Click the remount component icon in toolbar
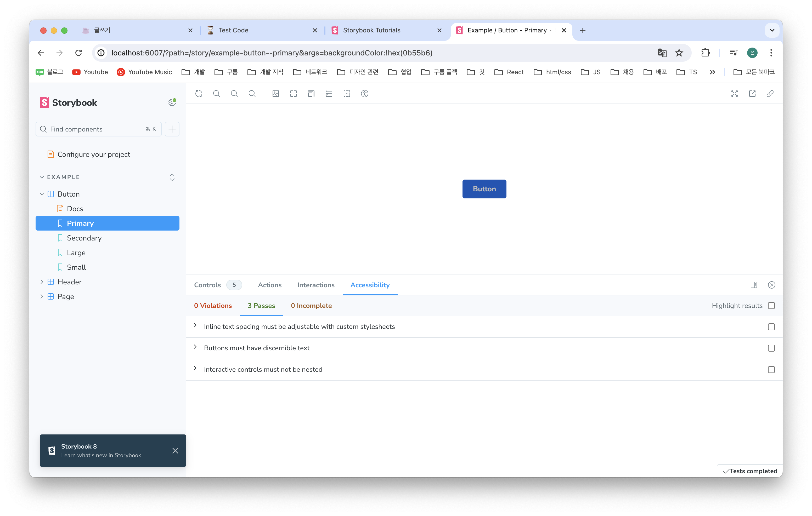Viewport: 812px width, 516px height. point(199,94)
